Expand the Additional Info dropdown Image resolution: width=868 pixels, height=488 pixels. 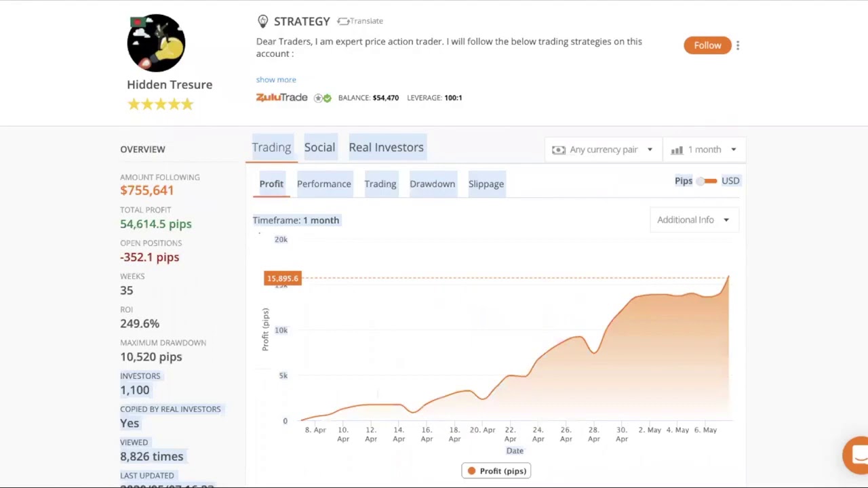(x=693, y=220)
